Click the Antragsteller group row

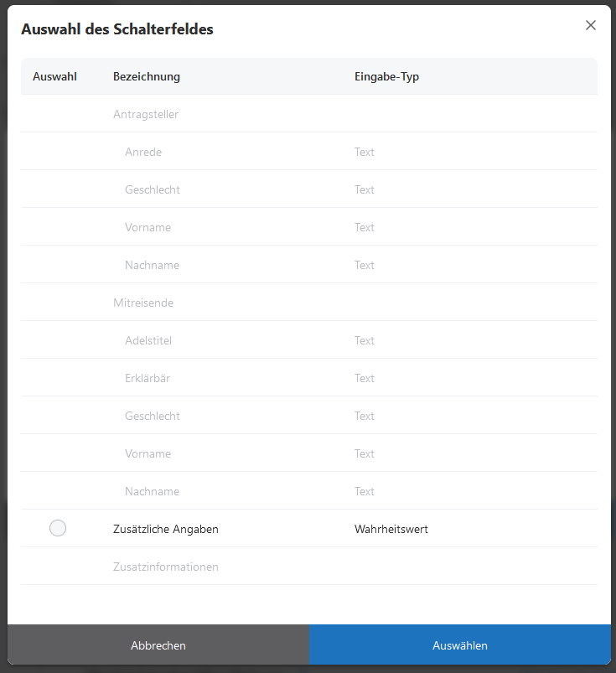pos(146,114)
